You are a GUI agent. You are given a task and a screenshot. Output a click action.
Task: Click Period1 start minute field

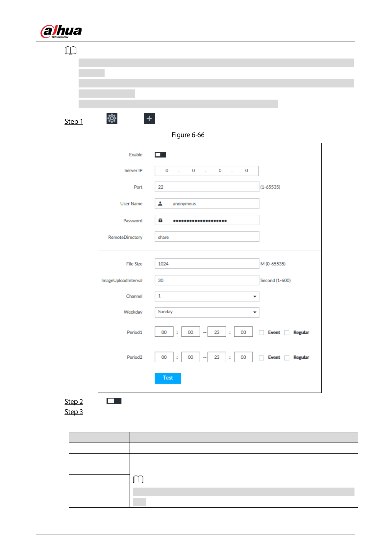click(191, 332)
